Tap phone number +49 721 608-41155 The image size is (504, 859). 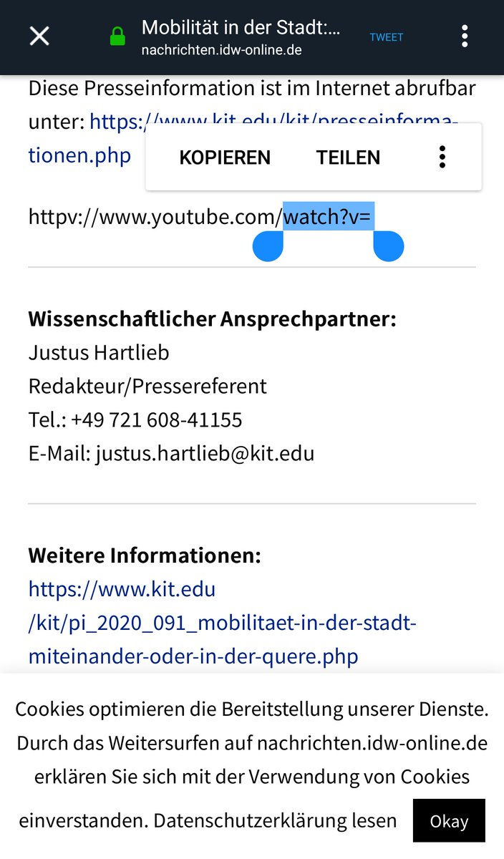click(157, 419)
